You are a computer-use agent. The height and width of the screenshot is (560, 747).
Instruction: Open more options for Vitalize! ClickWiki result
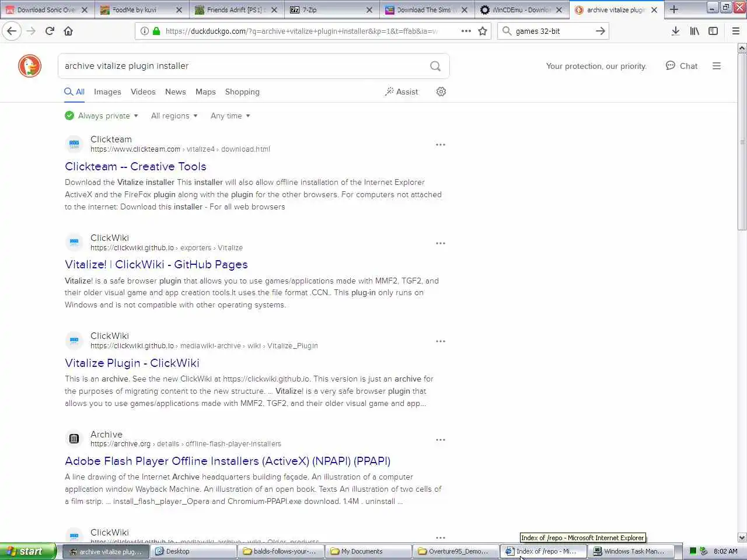pos(441,243)
